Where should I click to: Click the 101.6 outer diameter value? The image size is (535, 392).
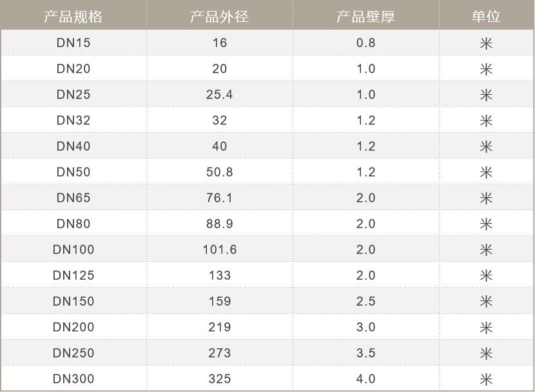coord(219,250)
